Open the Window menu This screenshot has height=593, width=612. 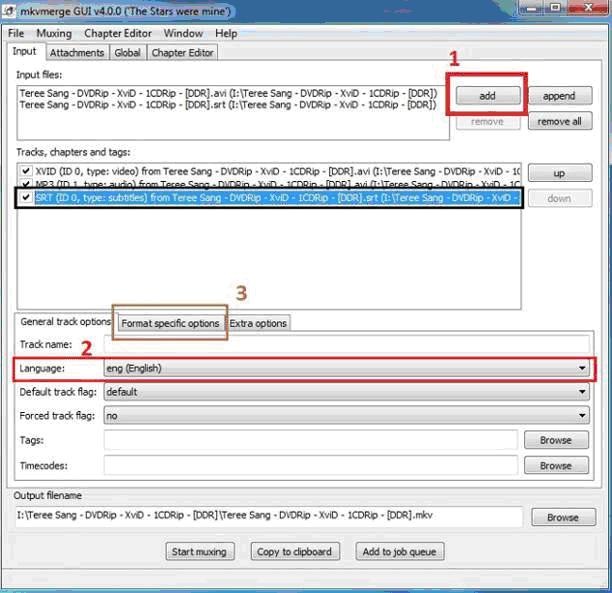(x=183, y=34)
